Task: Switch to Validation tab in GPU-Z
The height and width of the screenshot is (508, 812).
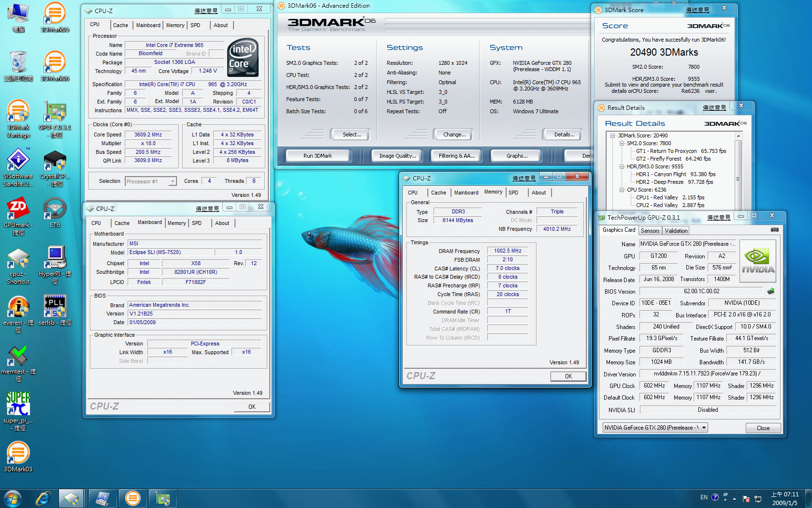Action: point(676,231)
